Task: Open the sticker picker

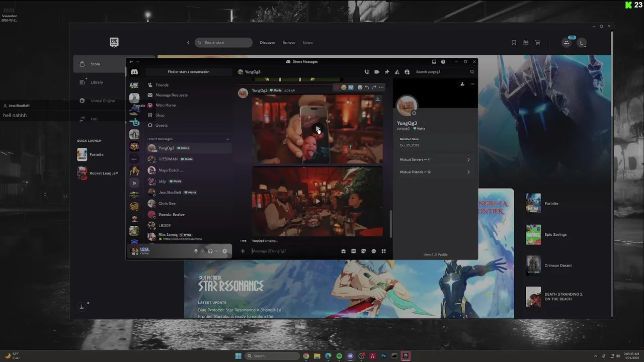Action: [363, 251]
